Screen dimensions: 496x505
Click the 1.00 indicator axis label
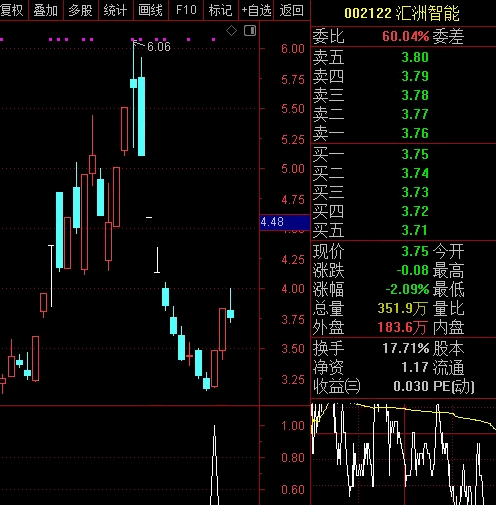click(x=293, y=426)
